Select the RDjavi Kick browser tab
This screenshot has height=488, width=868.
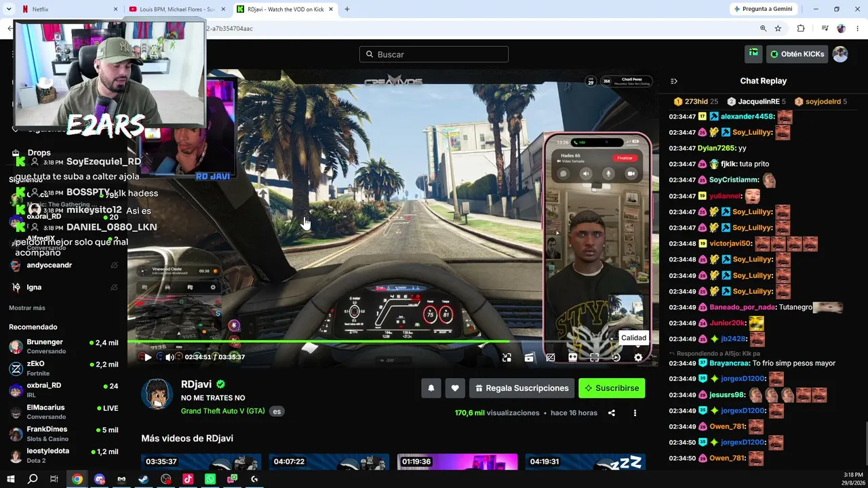point(285,9)
